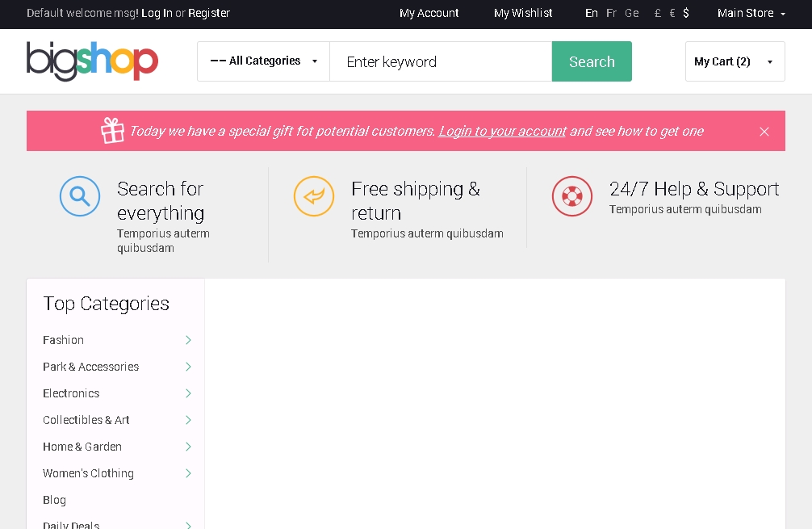Click the bigshop logo
Screen dimensions: 812x529
coord(92,61)
